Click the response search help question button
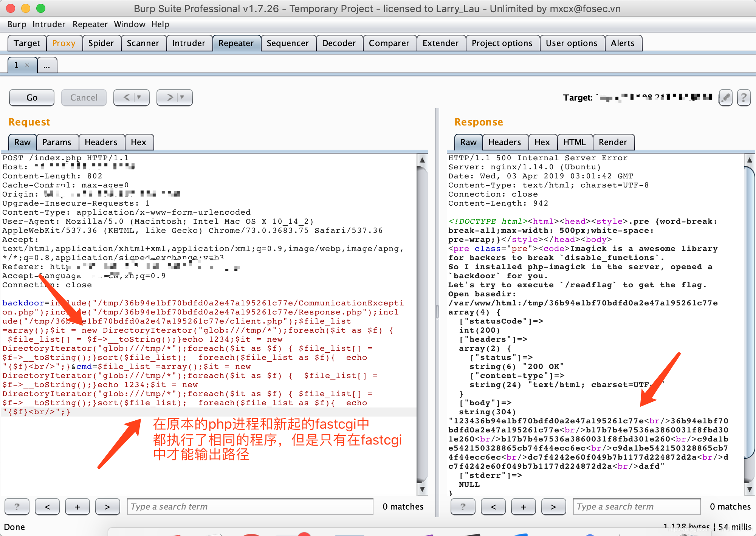 coord(463,507)
